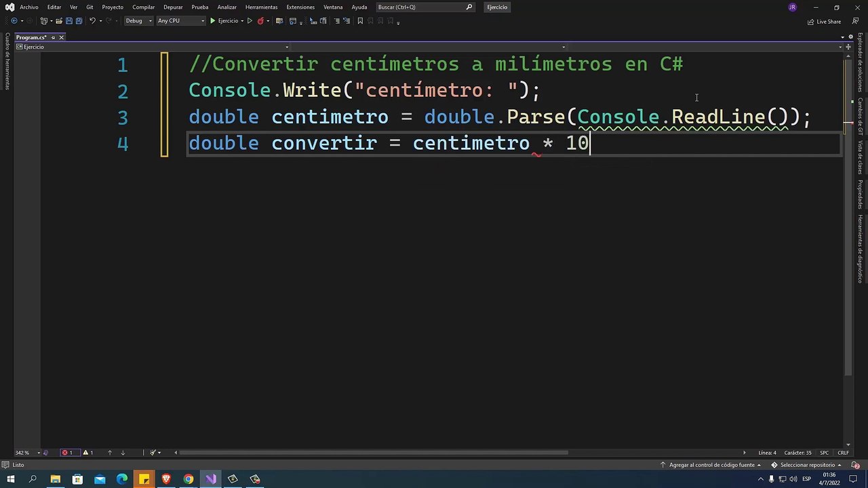Image resolution: width=868 pixels, height=488 pixels.
Task: Open the Herramientas menu
Action: [x=261, y=7]
